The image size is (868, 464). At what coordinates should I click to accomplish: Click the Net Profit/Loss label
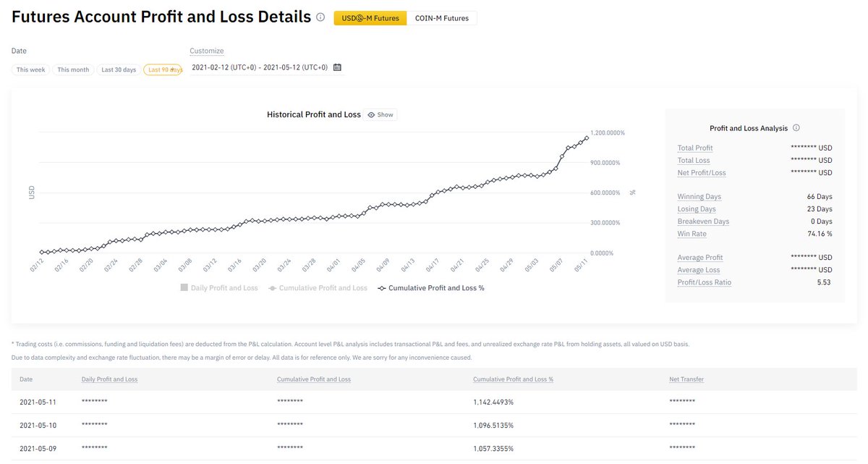702,172
